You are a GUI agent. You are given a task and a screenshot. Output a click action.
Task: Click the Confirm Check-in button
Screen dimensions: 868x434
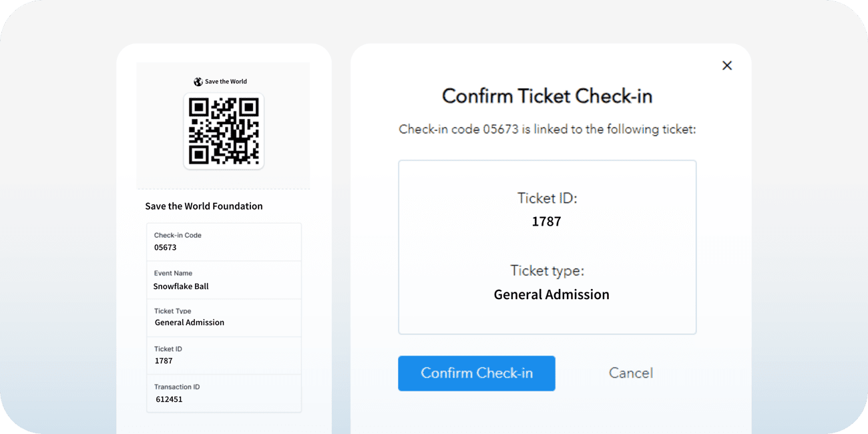(476, 373)
